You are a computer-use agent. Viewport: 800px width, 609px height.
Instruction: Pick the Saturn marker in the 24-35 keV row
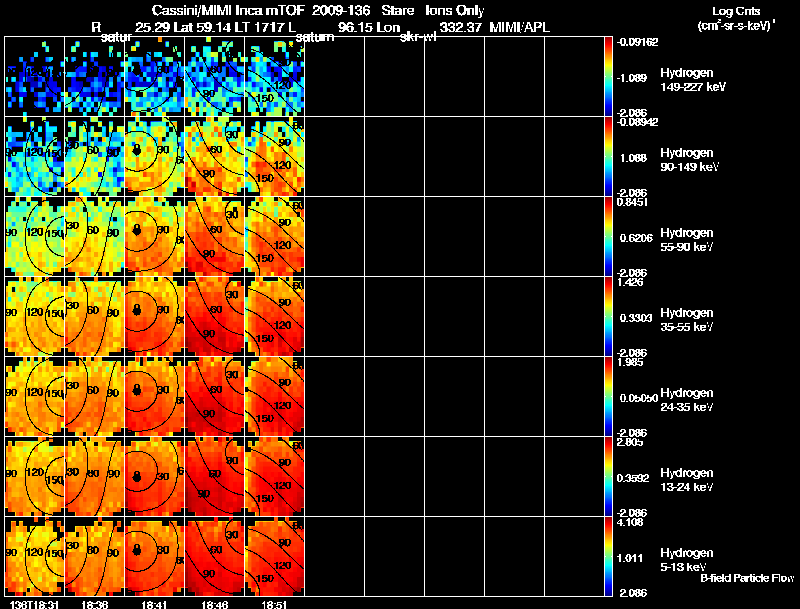[x=137, y=391]
